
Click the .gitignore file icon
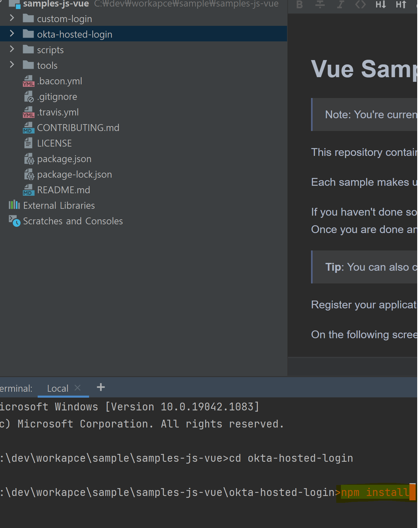pos(29,97)
